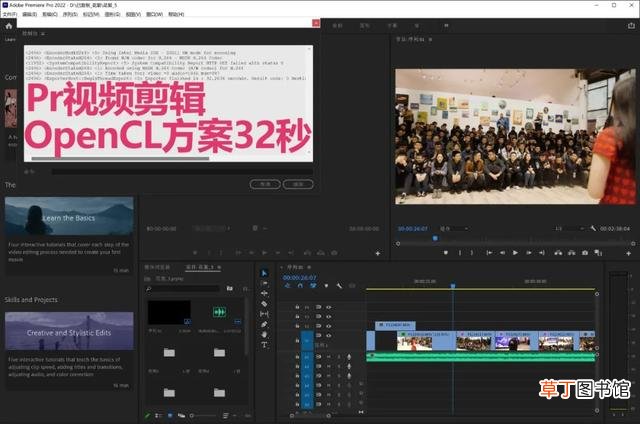Open playback resolution dropdown in Program monitor
The height and width of the screenshot is (424, 640).
tap(569, 229)
